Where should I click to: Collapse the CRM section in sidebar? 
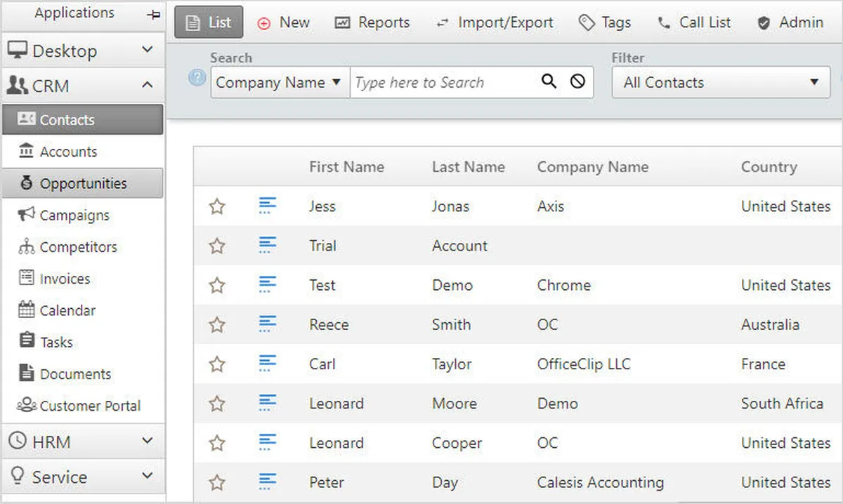[x=147, y=85]
